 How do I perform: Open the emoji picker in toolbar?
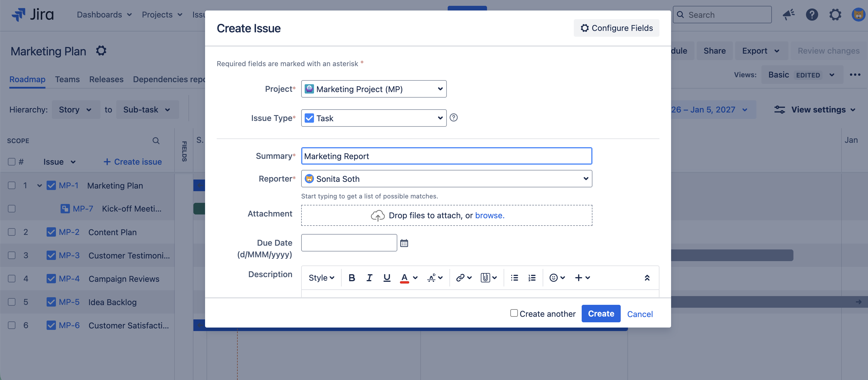click(x=557, y=277)
